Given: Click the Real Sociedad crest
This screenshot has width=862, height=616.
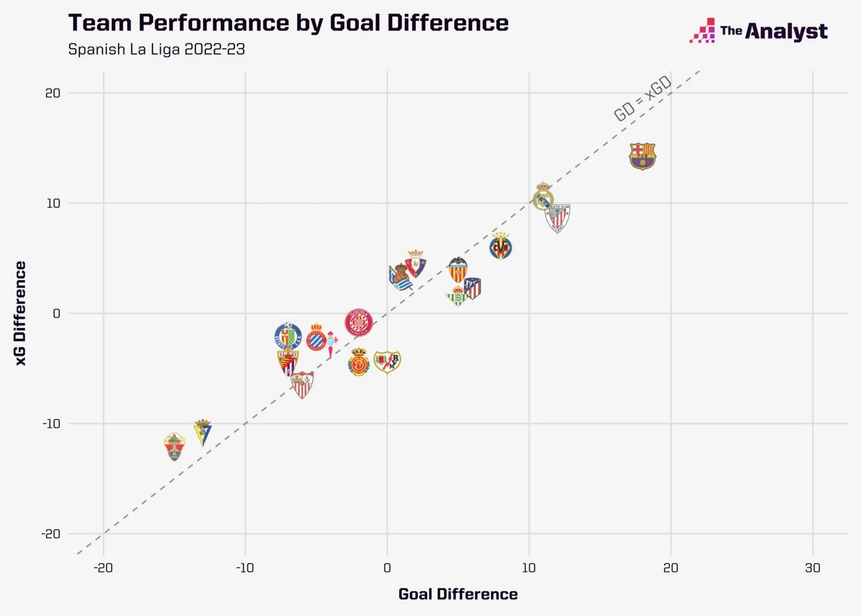Looking at the screenshot, I should pos(400,278).
